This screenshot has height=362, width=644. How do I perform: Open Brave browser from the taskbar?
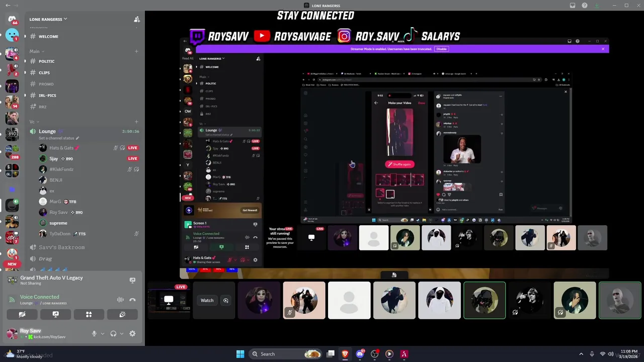(345, 354)
